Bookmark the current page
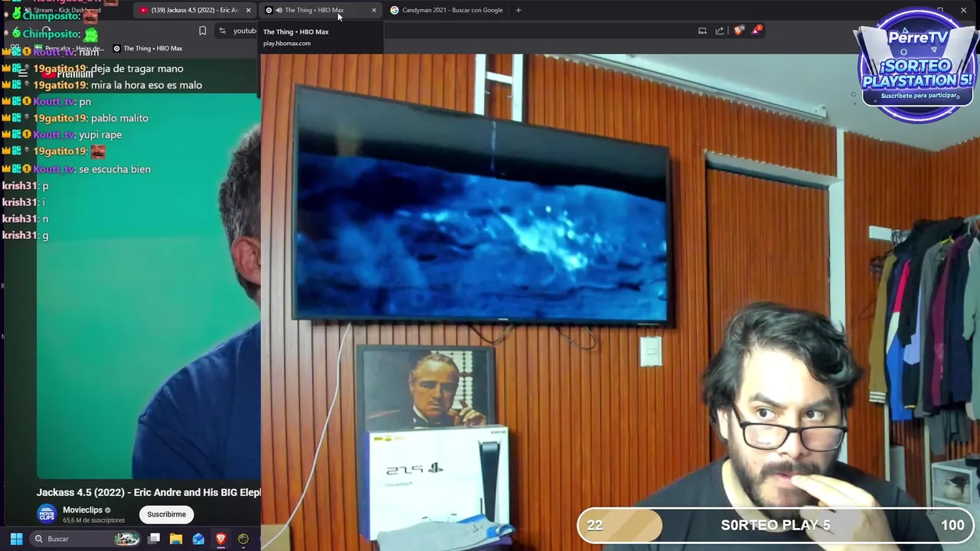The image size is (980, 551). point(202,31)
